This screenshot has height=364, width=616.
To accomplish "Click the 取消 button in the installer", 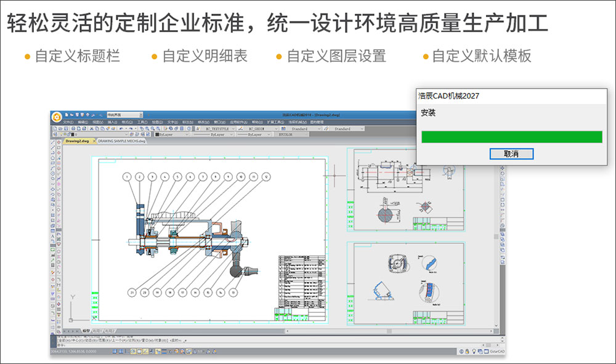I will coord(511,154).
